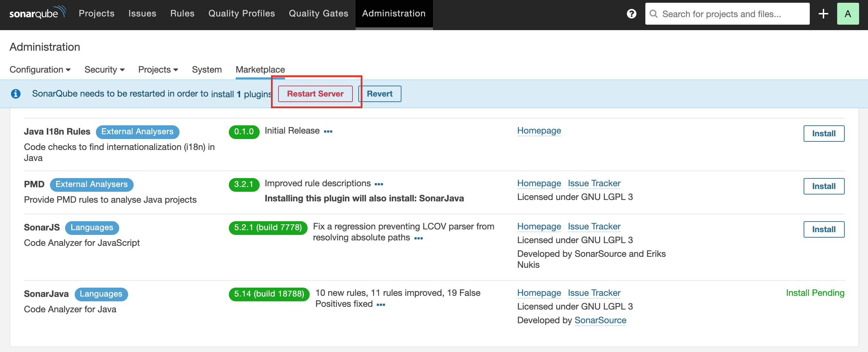Install the PMD plugin
Screen dimensions: 868x352
click(x=824, y=186)
